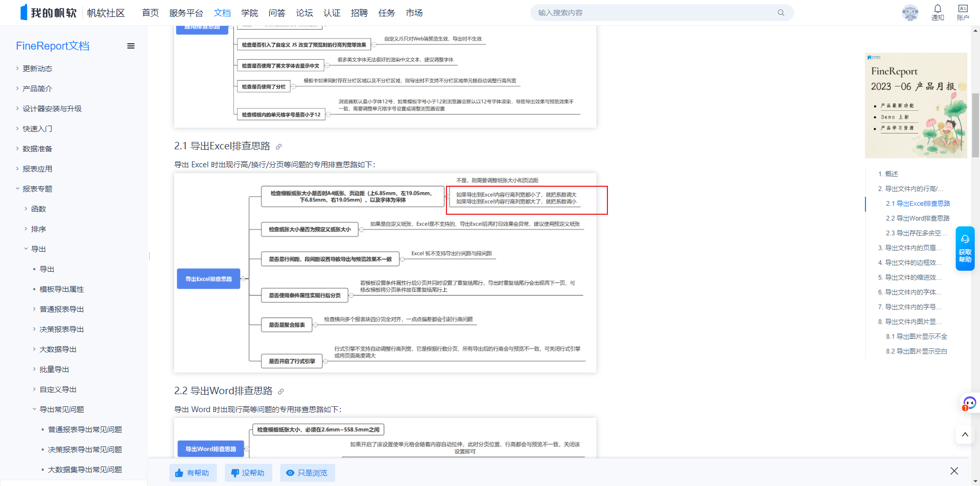The image size is (980, 486).
Task: Open 模板导出属性 page in sidebar
Action: pyautogui.click(x=62, y=289)
